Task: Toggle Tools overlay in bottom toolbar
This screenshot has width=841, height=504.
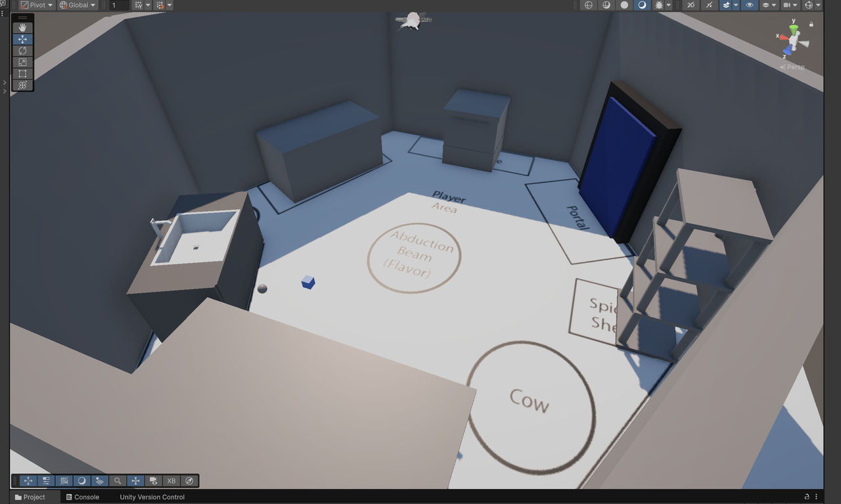Action: tap(28, 481)
